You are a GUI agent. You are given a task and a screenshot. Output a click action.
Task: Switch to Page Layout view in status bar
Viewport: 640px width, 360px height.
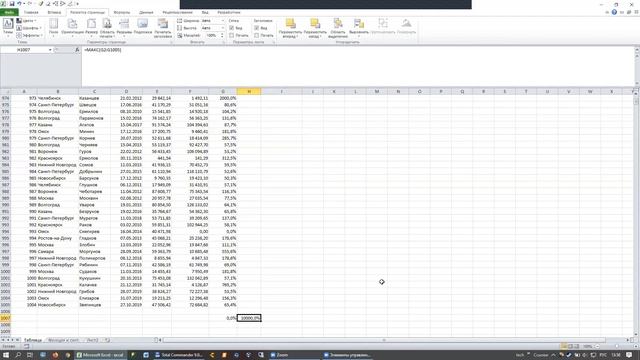tap(570, 346)
